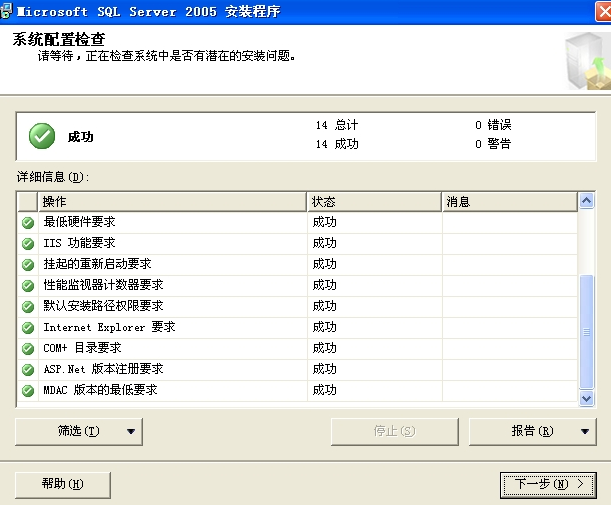Open the 筛选 dropdown arrow
This screenshot has height=505, width=611.
pyautogui.click(x=131, y=432)
